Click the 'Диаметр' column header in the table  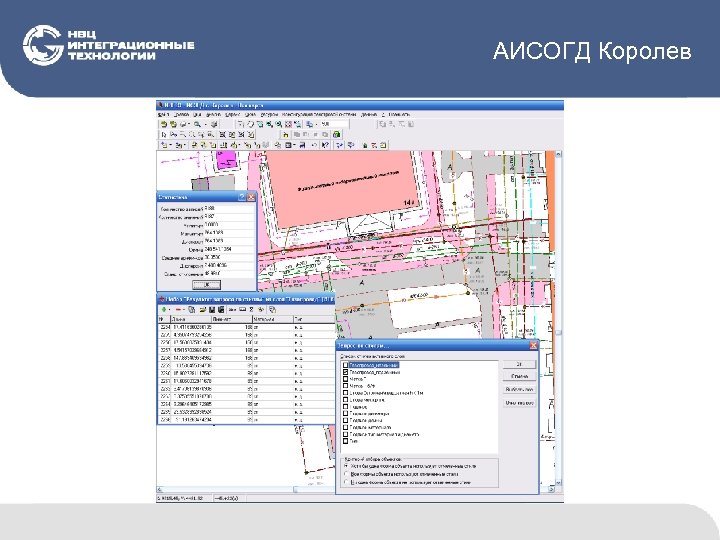[231, 319]
